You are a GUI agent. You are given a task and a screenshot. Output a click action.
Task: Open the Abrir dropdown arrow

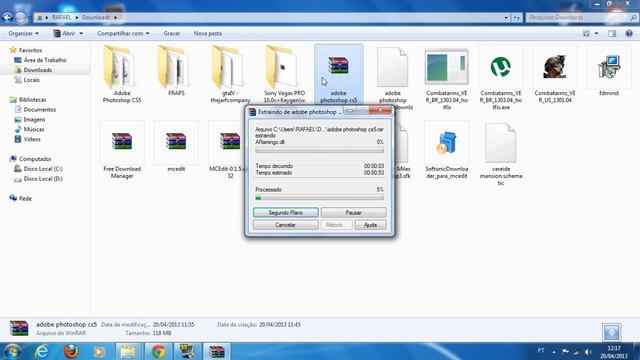coord(81,33)
